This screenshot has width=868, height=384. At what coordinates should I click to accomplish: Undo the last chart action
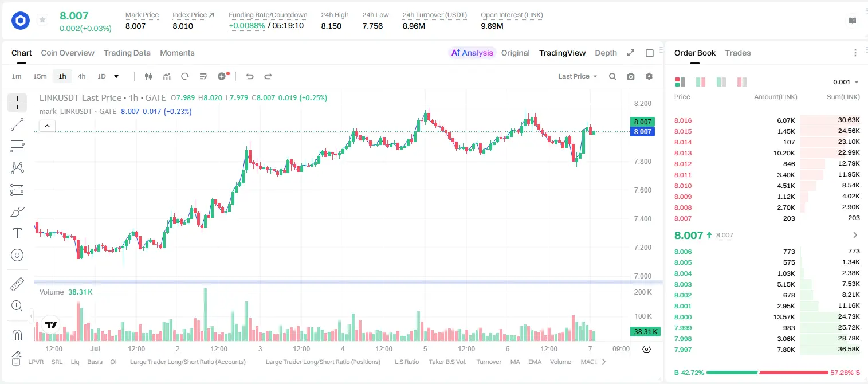pyautogui.click(x=249, y=76)
